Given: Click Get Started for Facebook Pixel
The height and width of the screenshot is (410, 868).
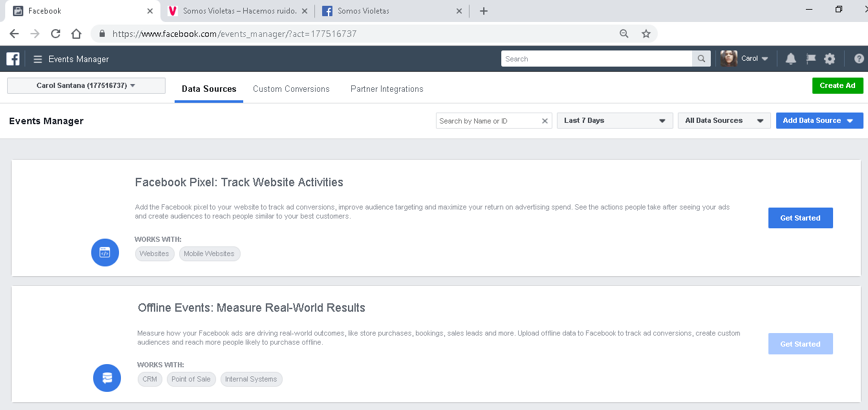Looking at the screenshot, I should (800, 218).
